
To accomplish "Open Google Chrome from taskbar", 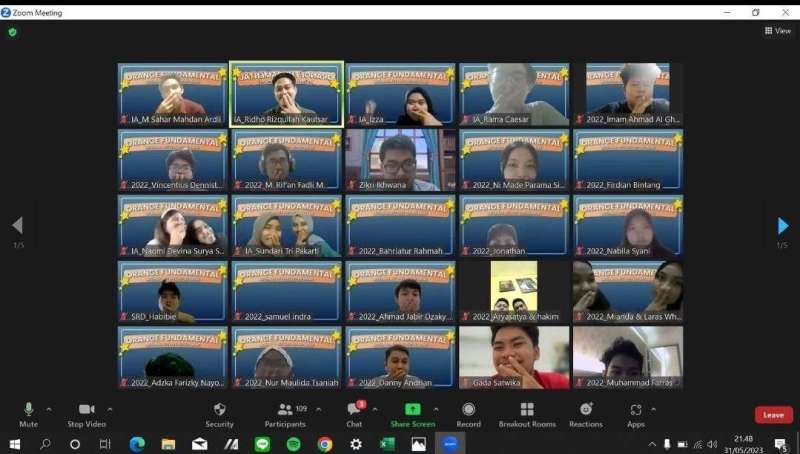I will coord(324,444).
